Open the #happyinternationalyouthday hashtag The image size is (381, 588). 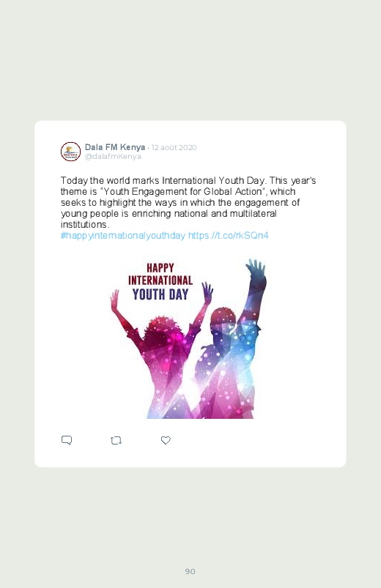click(x=123, y=236)
